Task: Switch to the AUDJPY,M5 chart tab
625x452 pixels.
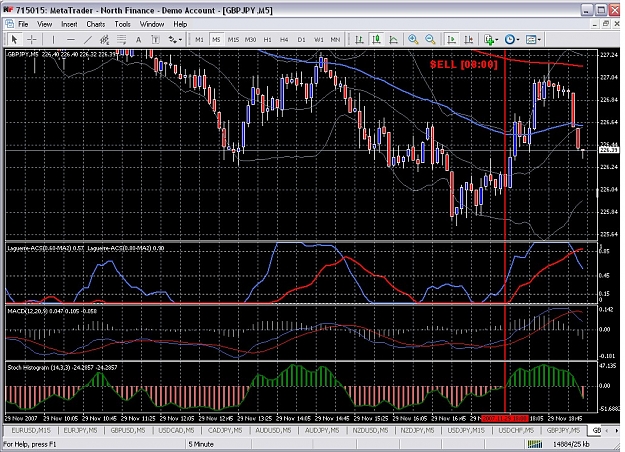Action: [x=322, y=430]
